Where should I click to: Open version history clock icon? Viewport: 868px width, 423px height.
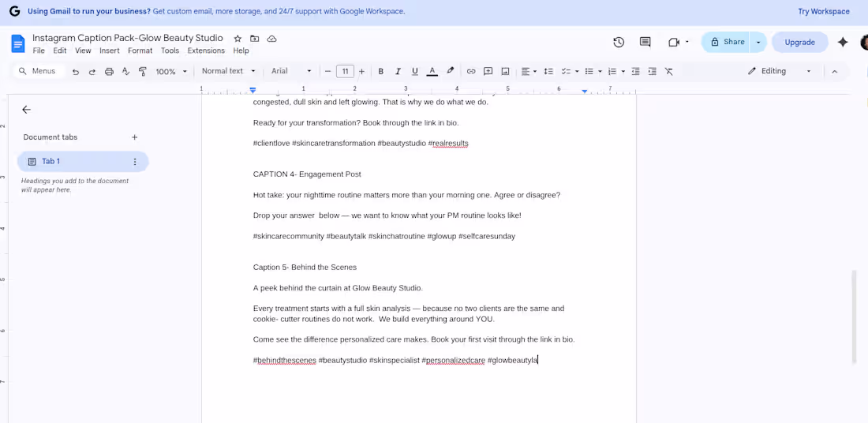coord(619,42)
